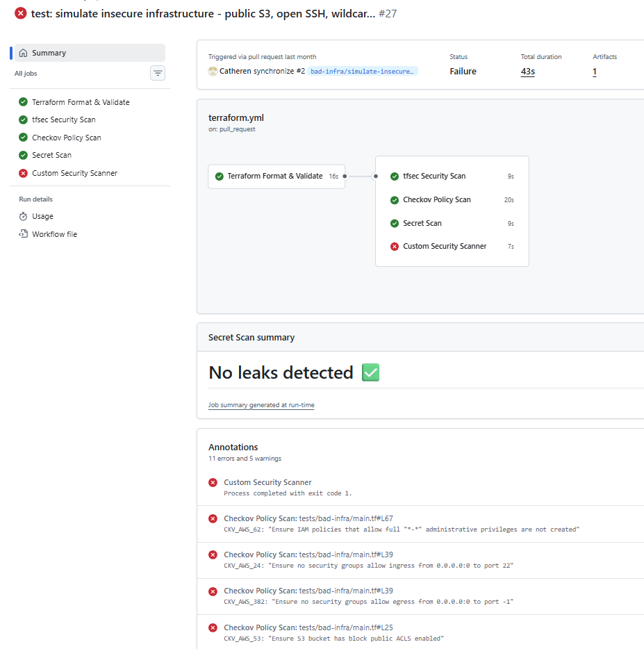Click red failure icon beside graph Custom Security Scanner

pyautogui.click(x=395, y=246)
